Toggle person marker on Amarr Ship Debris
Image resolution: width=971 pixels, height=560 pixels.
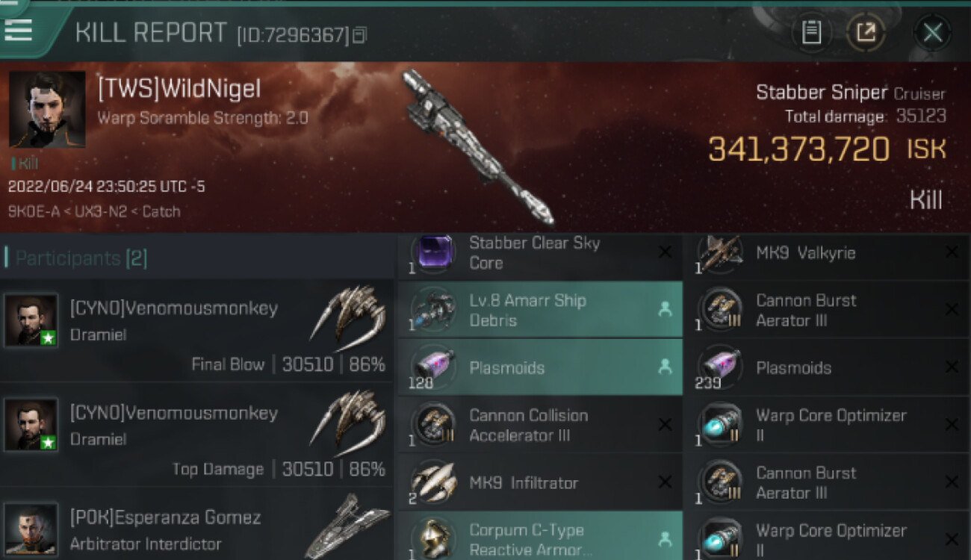[x=665, y=309]
